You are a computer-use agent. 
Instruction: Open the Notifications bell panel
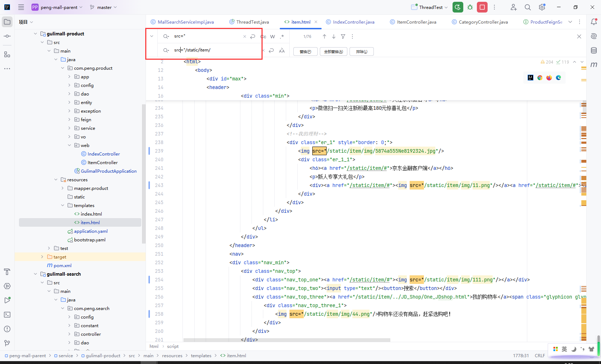tap(594, 22)
